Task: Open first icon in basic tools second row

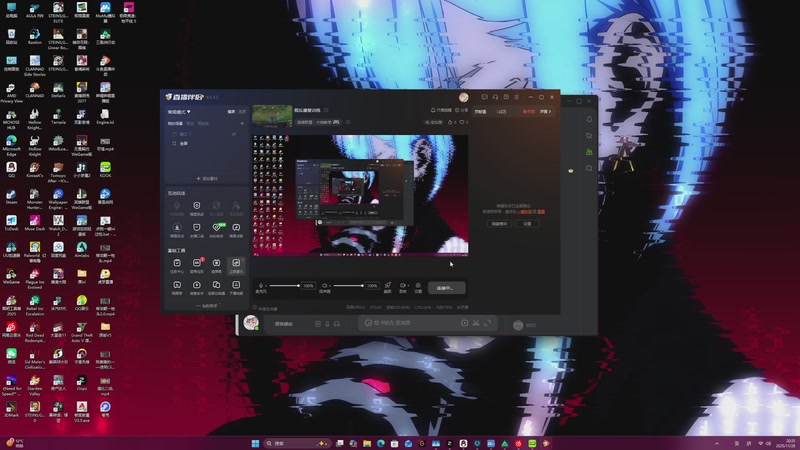Action: [177, 287]
